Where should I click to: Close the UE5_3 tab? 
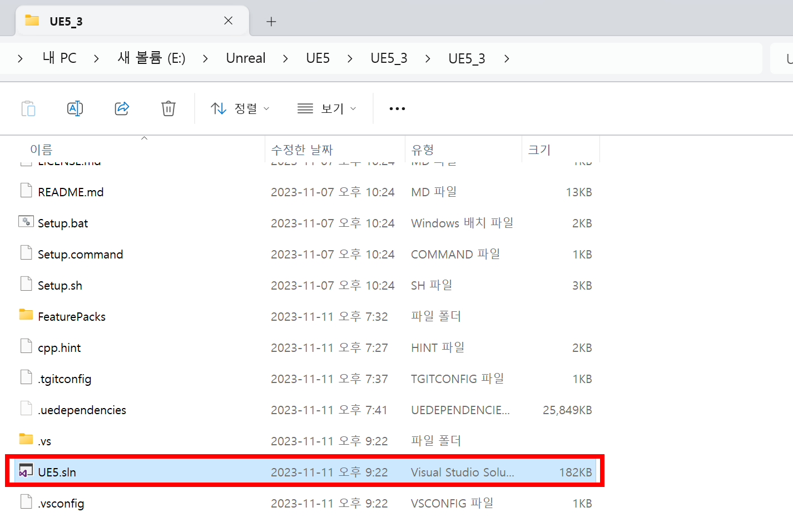click(228, 21)
